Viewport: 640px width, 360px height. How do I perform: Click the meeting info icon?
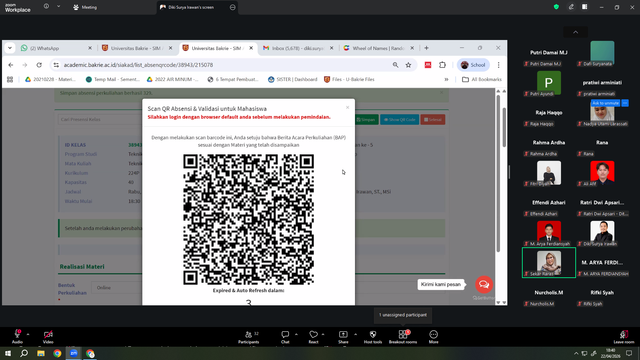pos(46,7)
